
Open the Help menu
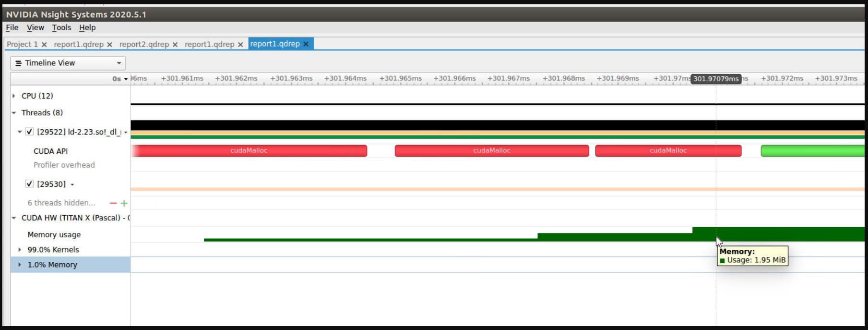pos(87,28)
